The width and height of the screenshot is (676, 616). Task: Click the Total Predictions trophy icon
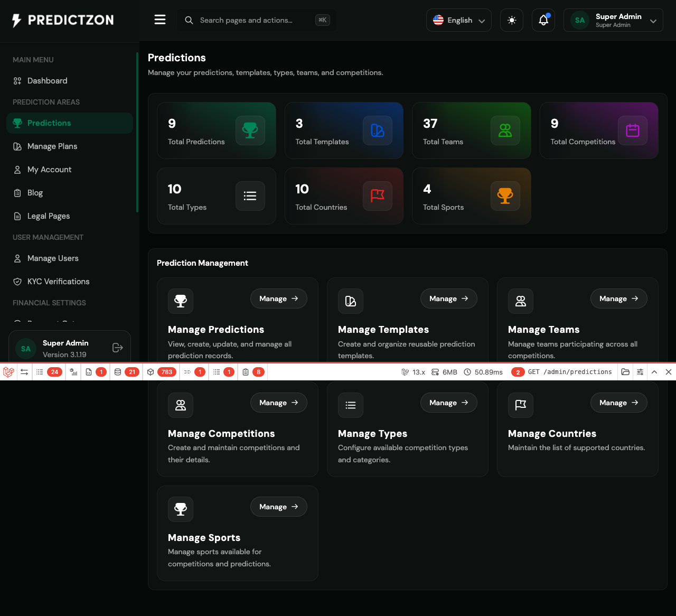[x=250, y=130]
